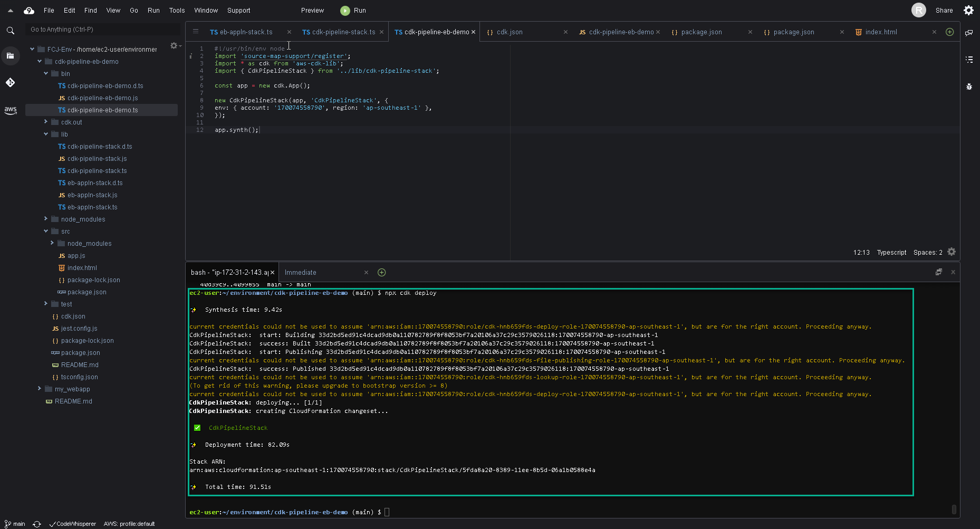The height and width of the screenshot is (529, 980).
Task: Collapse the bin folder
Action: coord(46,73)
